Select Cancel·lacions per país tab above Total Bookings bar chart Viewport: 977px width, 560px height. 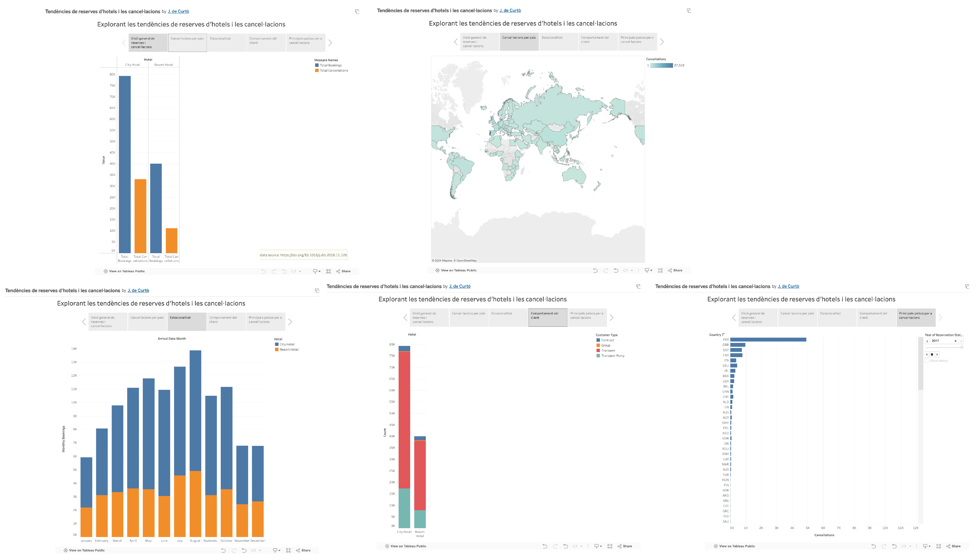coord(187,42)
